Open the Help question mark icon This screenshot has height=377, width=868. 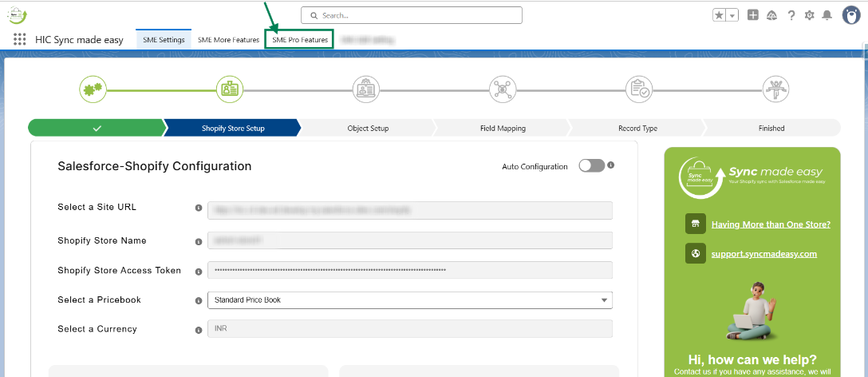point(791,15)
